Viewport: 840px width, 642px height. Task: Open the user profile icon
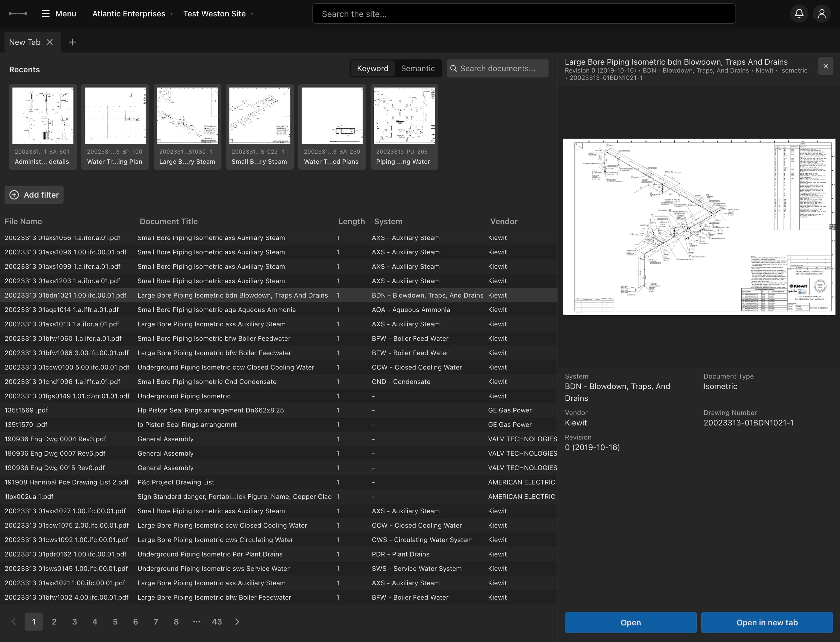[x=822, y=13]
